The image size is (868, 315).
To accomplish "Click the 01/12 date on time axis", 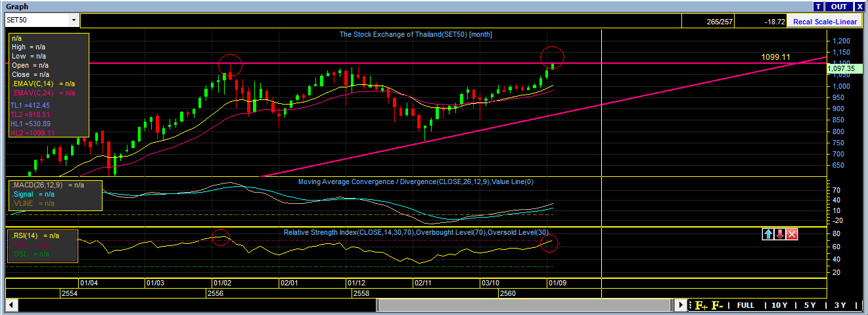I will pos(357,283).
